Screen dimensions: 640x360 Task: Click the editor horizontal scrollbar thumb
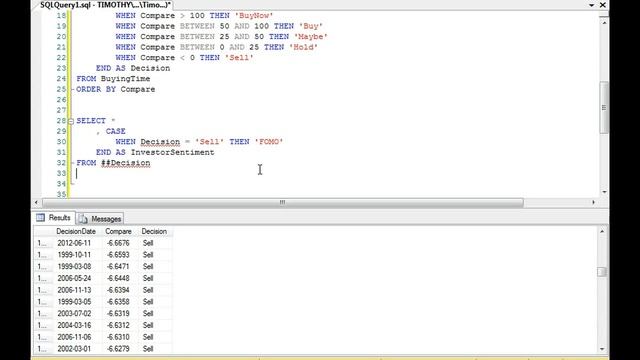click(282, 202)
